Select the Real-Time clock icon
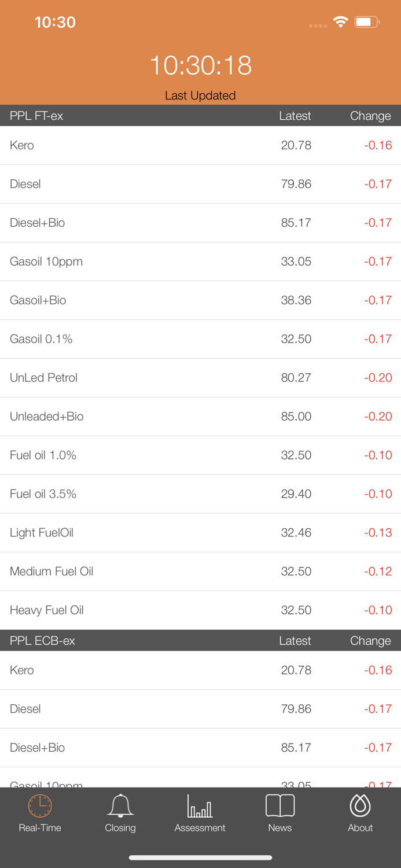 (x=40, y=806)
